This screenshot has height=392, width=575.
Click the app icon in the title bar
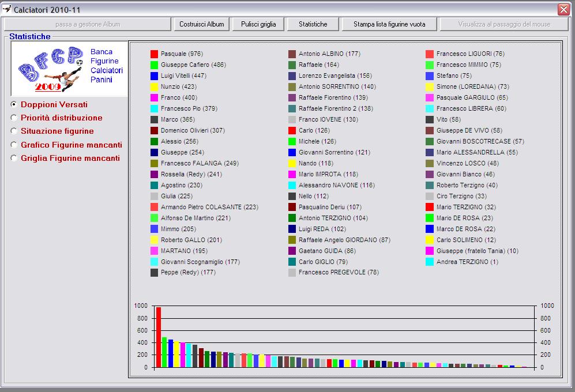click(x=7, y=9)
